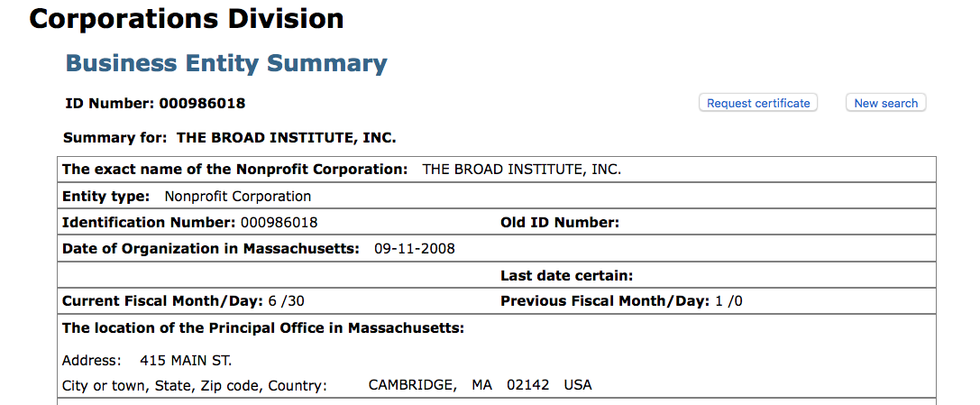The height and width of the screenshot is (405, 980).
Task: Click the Principal Office location heading
Action: [262, 327]
